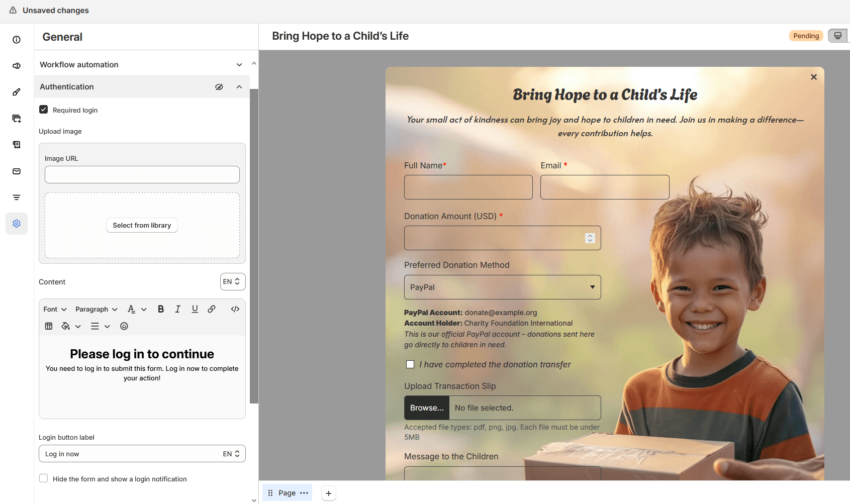Collapse the Authentication section chevron
Image resolution: width=850 pixels, height=504 pixels.
pyautogui.click(x=239, y=87)
